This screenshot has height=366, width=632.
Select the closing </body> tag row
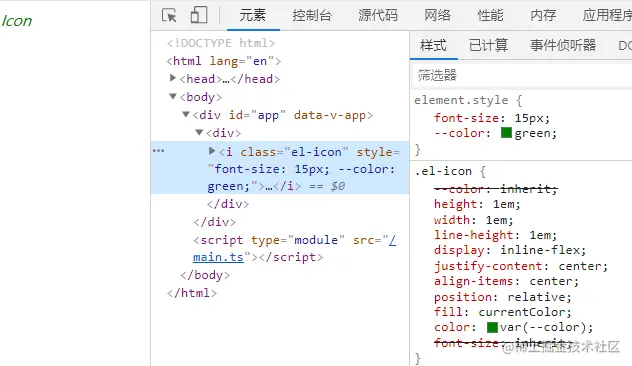click(x=205, y=275)
